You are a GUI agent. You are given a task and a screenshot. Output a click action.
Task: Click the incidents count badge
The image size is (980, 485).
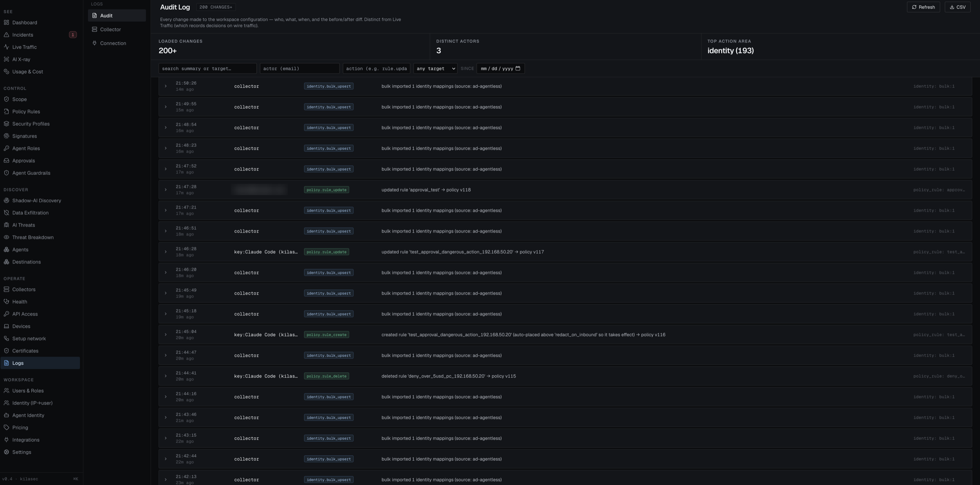click(x=73, y=35)
